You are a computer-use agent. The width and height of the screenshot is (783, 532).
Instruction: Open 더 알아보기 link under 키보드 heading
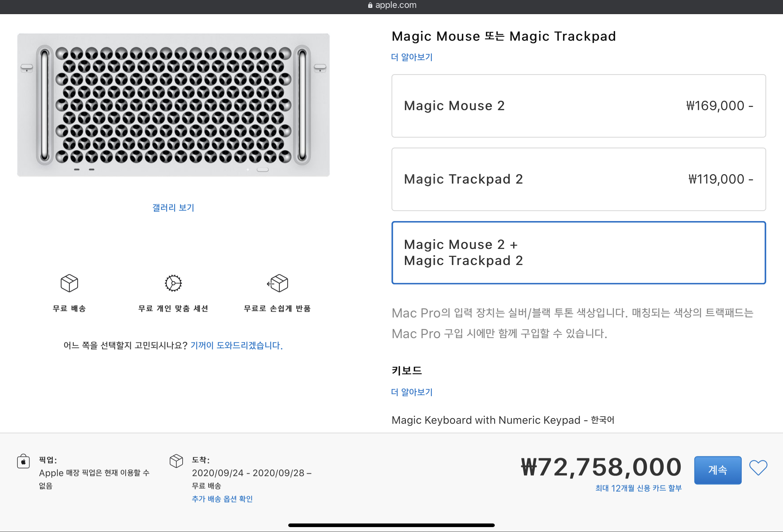[x=412, y=392]
